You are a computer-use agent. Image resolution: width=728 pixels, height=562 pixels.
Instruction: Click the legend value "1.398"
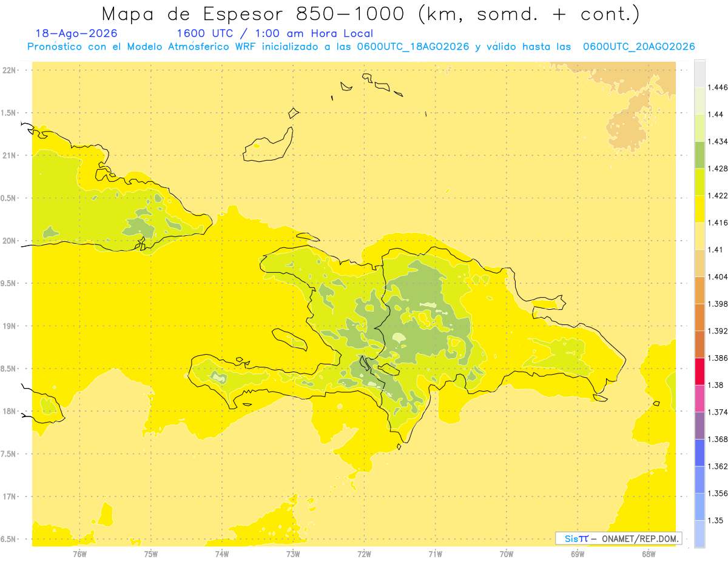click(x=718, y=304)
